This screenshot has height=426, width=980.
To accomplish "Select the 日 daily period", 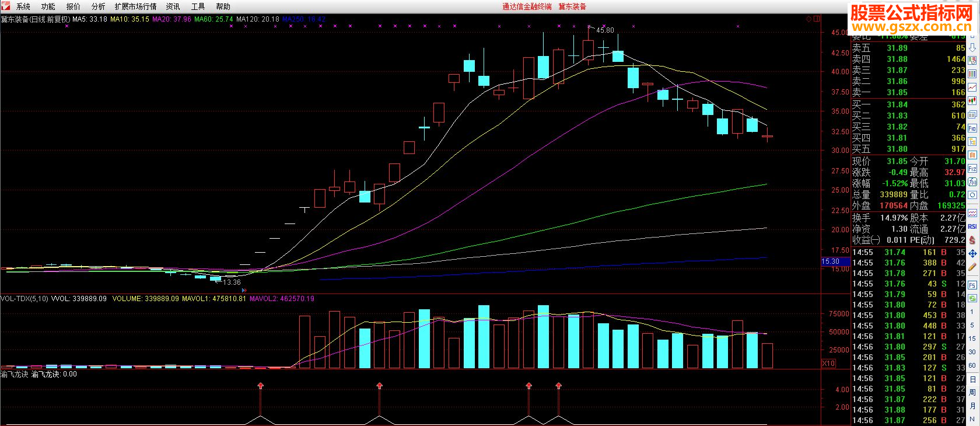I will pos(972,379).
